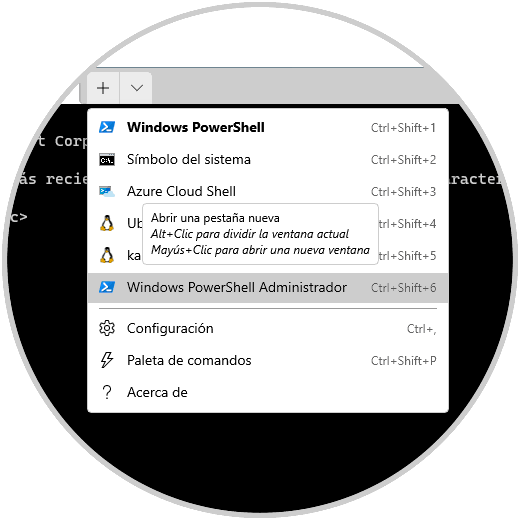Click the Command Prompt icon beside Símbolo del sistema
This screenshot has height=520, width=520.
coord(107,159)
